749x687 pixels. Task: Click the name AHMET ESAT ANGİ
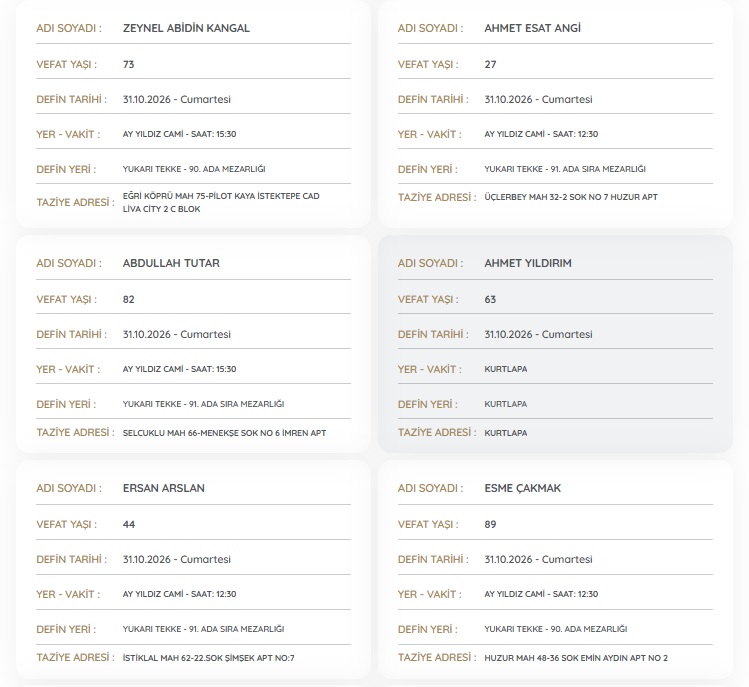533,28
